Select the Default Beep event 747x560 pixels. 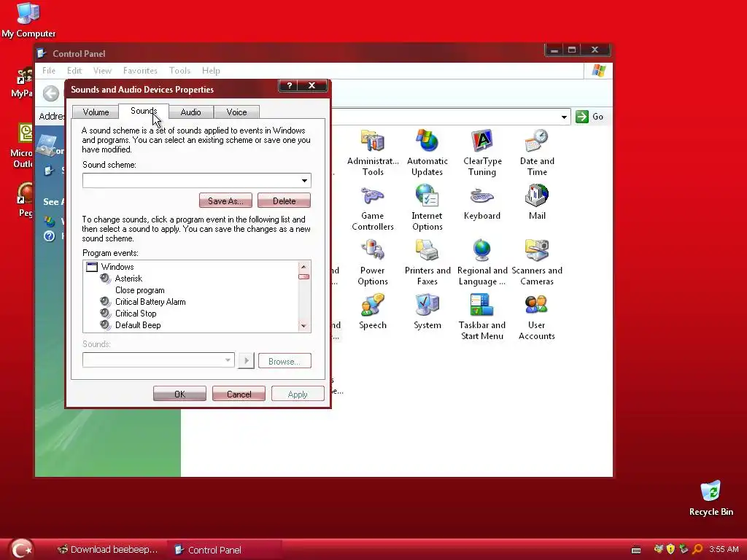(138, 325)
